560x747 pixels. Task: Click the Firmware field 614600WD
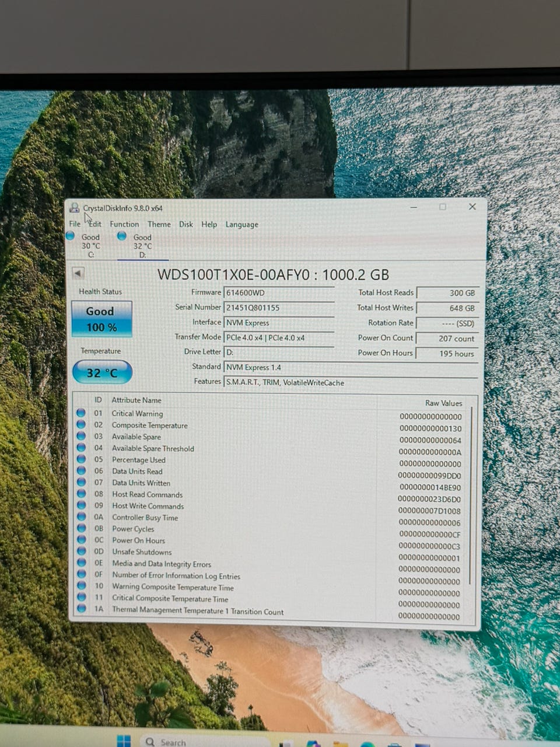pos(279,292)
